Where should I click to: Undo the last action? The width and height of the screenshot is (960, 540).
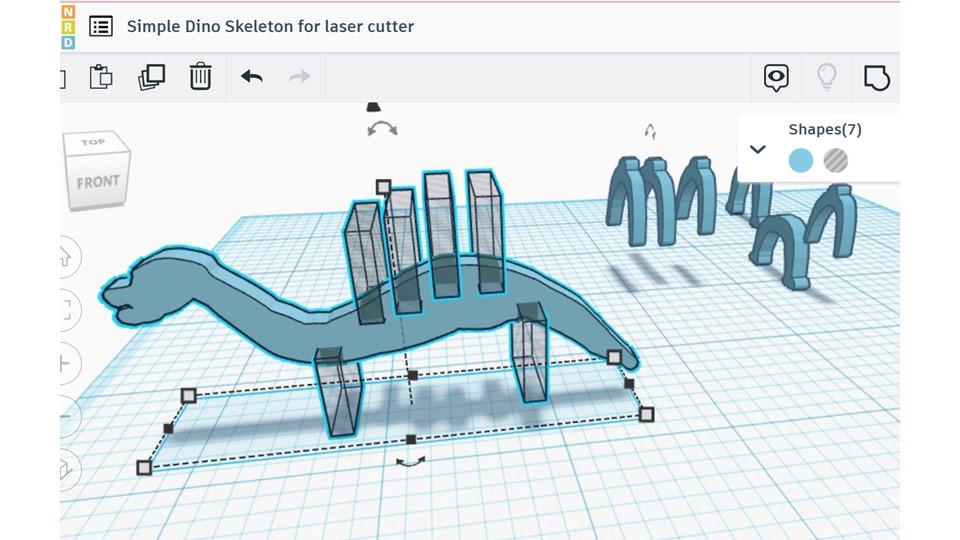point(252,77)
